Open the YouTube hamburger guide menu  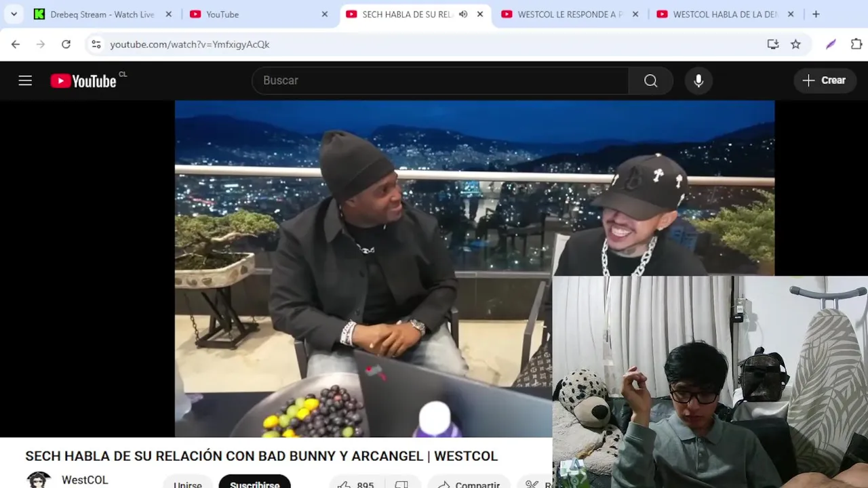point(25,81)
